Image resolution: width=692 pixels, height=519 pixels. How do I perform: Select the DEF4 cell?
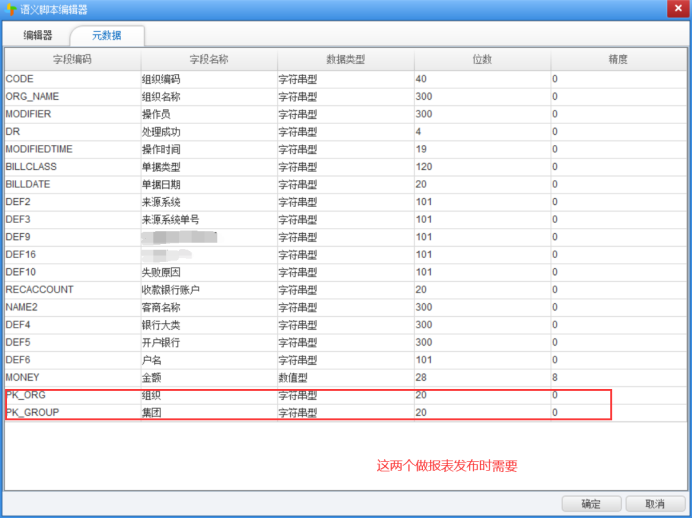point(73,325)
